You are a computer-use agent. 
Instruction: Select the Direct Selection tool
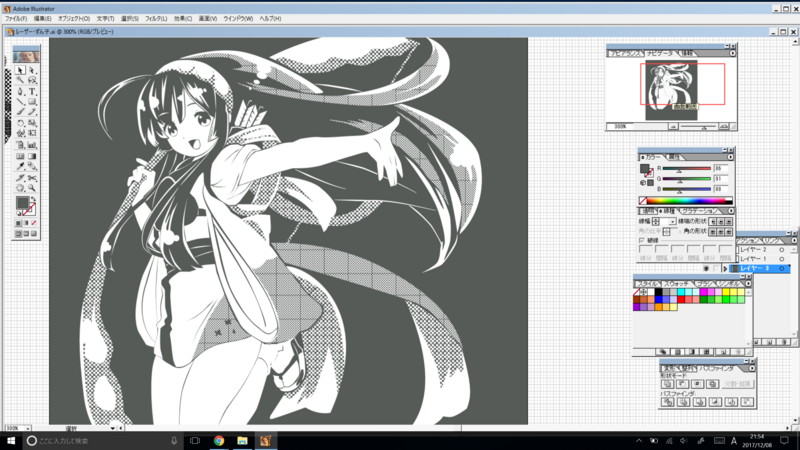tap(32, 70)
